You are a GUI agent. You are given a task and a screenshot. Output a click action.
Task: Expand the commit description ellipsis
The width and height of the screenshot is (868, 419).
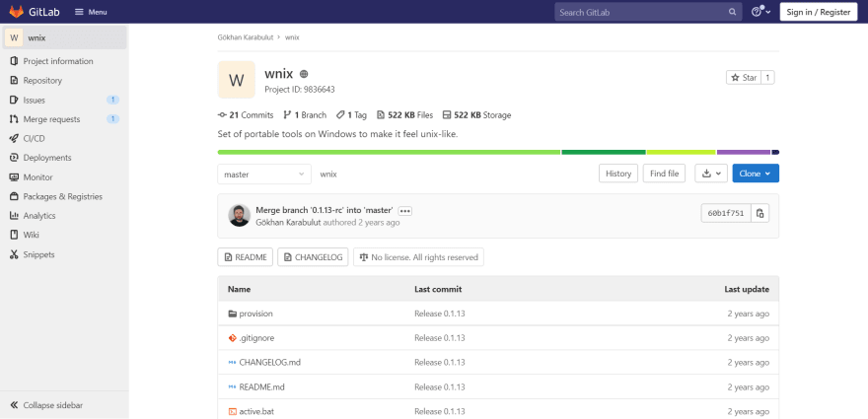pyautogui.click(x=405, y=211)
